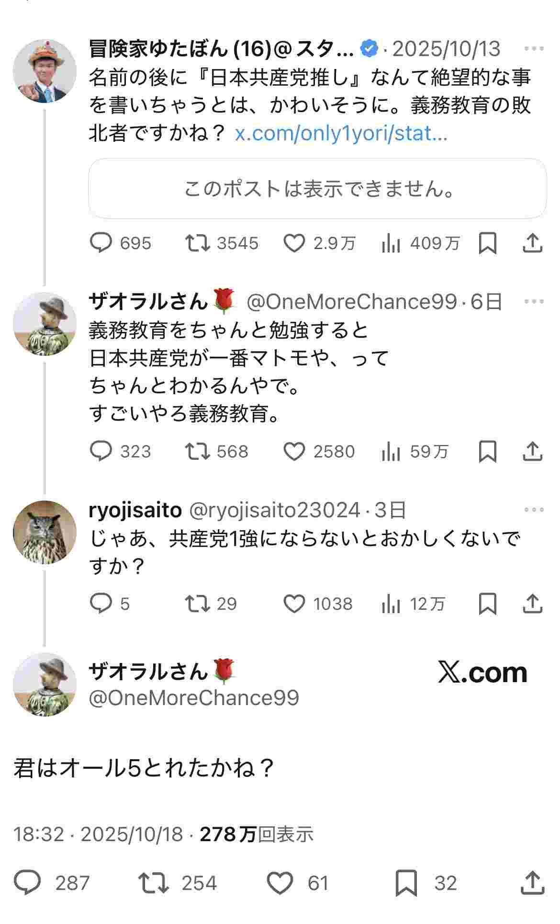Like the post with 2580 likes
This screenshot has width=560, height=924.
294,451
